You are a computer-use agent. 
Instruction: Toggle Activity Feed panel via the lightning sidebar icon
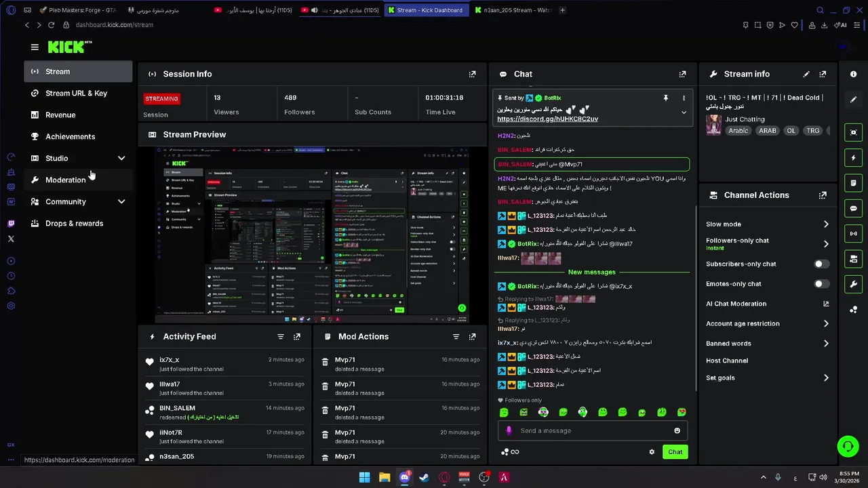(x=854, y=158)
